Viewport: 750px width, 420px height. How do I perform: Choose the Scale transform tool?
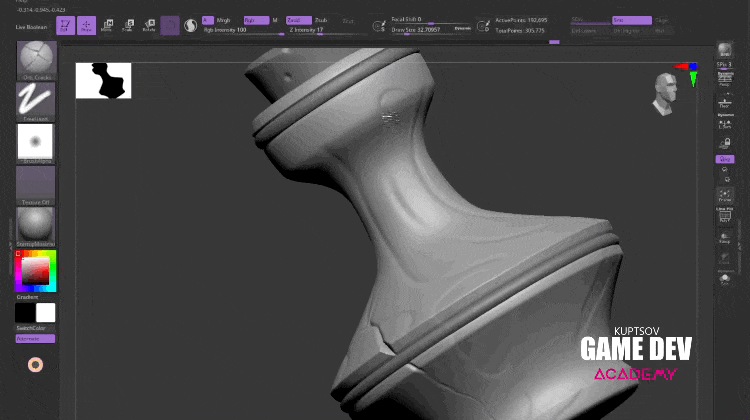(128, 25)
